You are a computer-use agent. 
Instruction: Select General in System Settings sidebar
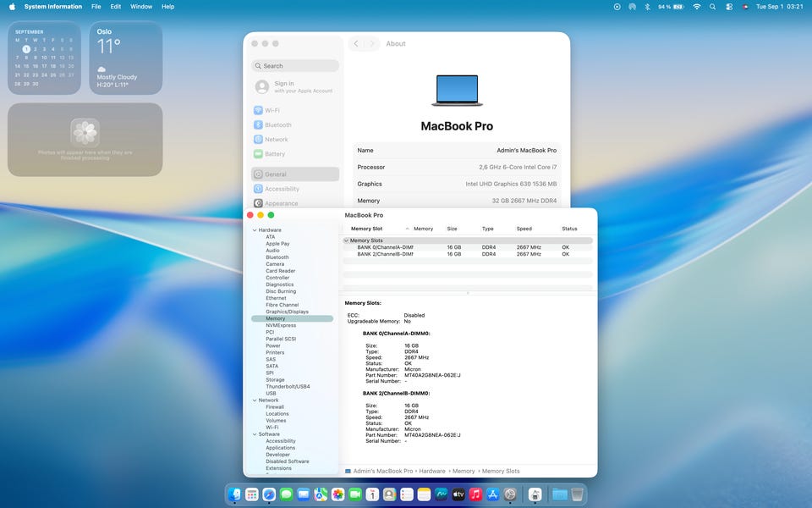[295, 174]
